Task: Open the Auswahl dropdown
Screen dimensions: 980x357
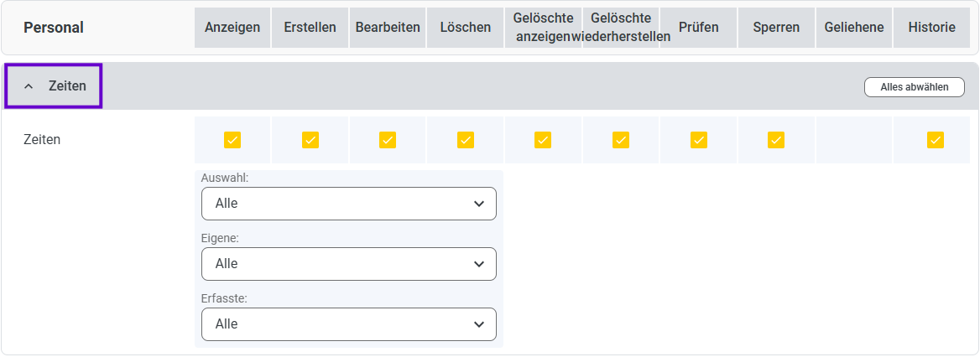Action: tap(349, 204)
